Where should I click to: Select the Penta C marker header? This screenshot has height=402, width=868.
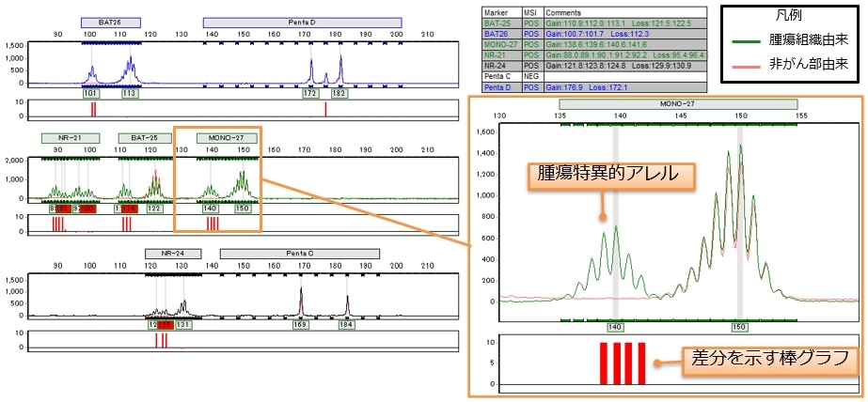pyautogui.click(x=300, y=254)
